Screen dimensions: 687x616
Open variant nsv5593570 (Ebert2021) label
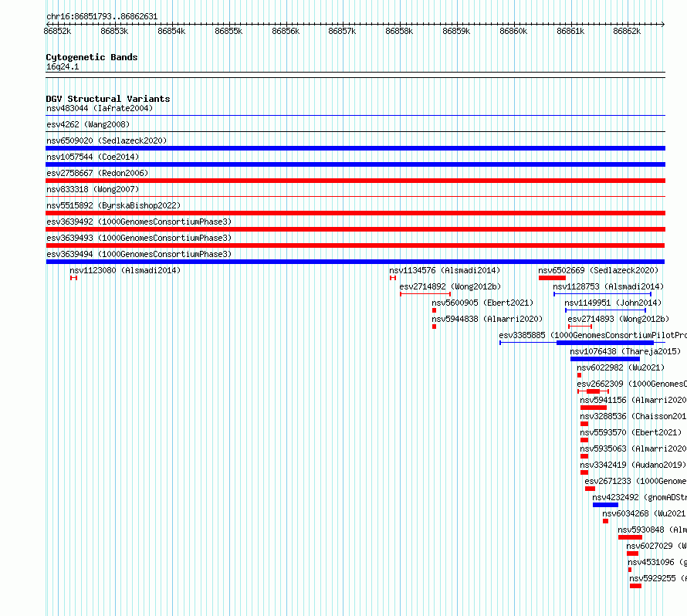pos(631,432)
